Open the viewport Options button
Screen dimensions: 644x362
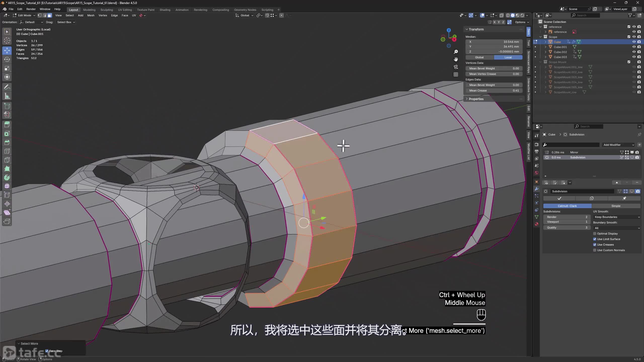(522, 22)
